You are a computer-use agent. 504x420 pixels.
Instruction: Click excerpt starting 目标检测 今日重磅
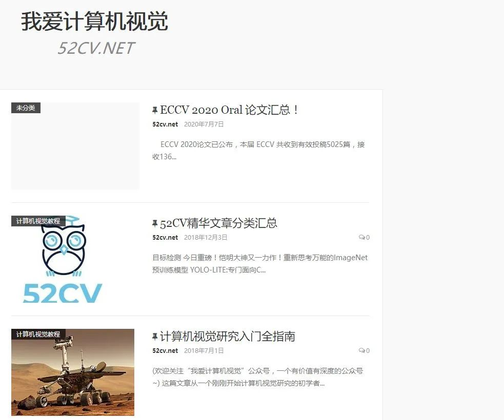click(x=260, y=264)
